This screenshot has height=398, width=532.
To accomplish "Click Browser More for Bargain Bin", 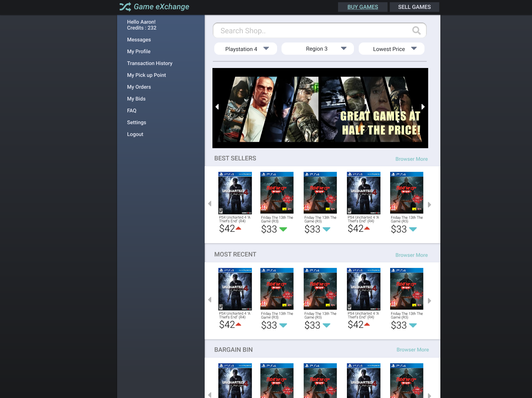I will [x=413, y=350].
